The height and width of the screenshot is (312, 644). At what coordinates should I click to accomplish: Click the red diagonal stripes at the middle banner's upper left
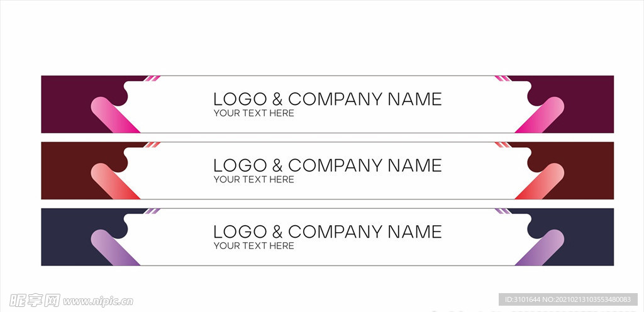[153, 145]
